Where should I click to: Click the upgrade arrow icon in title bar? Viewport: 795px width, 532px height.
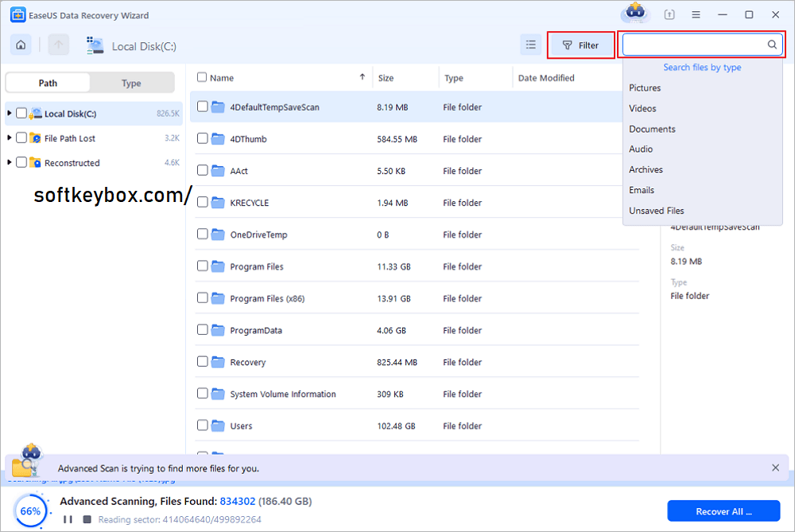(669, 14)
